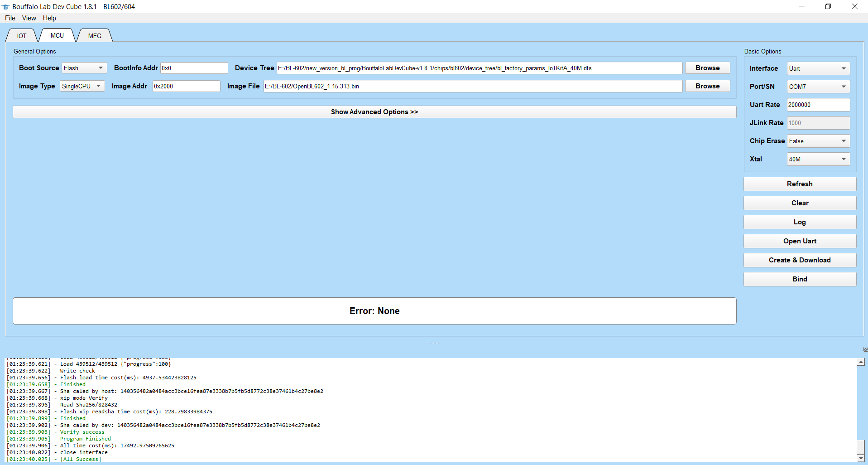Click the Uart Rate input field
Image resolution: width=868 pixels, height=465 pixels.
point(818,105)
